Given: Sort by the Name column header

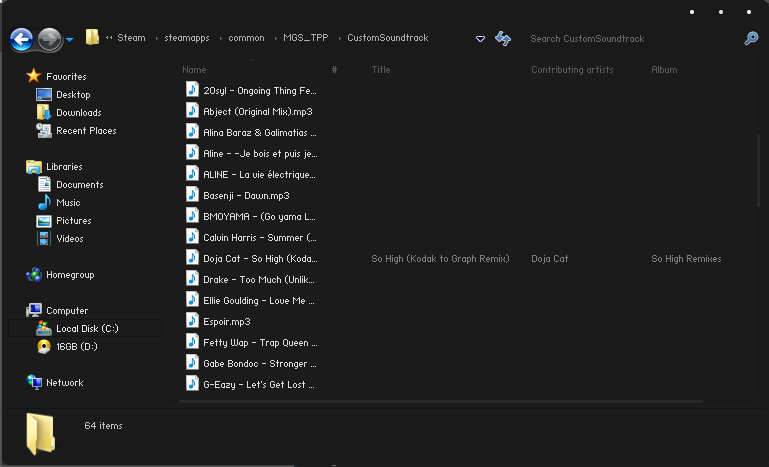Looking at the screenshot, I should tap(194, 70).
